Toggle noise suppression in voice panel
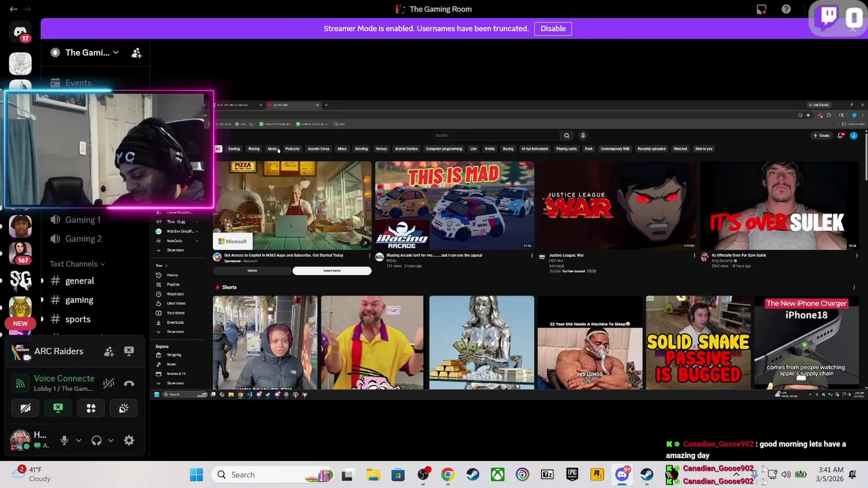The height and width of the screenshot is (488, 868). 108,384
